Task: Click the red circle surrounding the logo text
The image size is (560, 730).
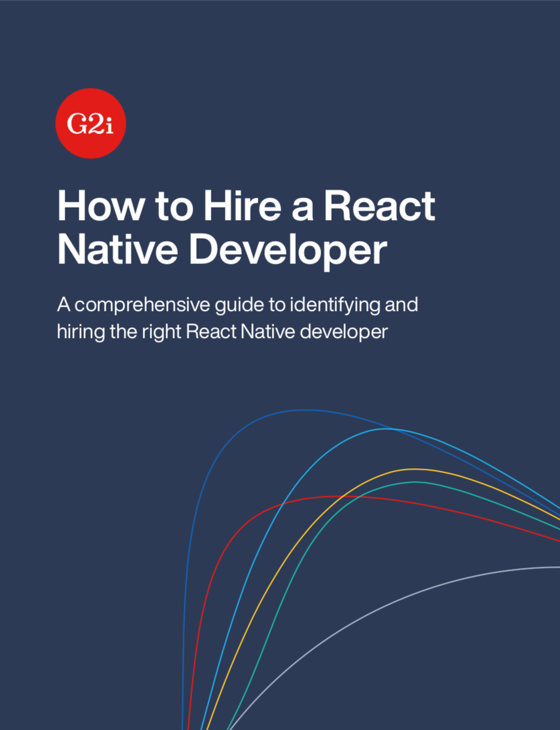Action: (x=90, y=100)
